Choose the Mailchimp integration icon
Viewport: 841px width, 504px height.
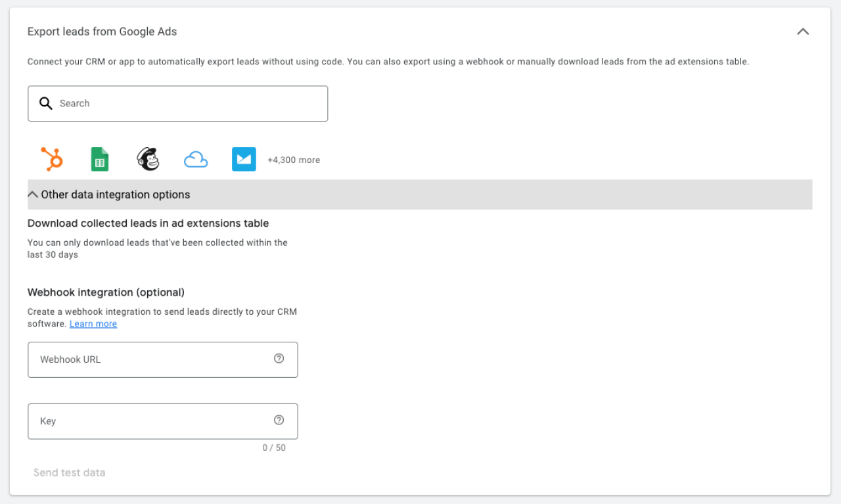pos(148,159)
